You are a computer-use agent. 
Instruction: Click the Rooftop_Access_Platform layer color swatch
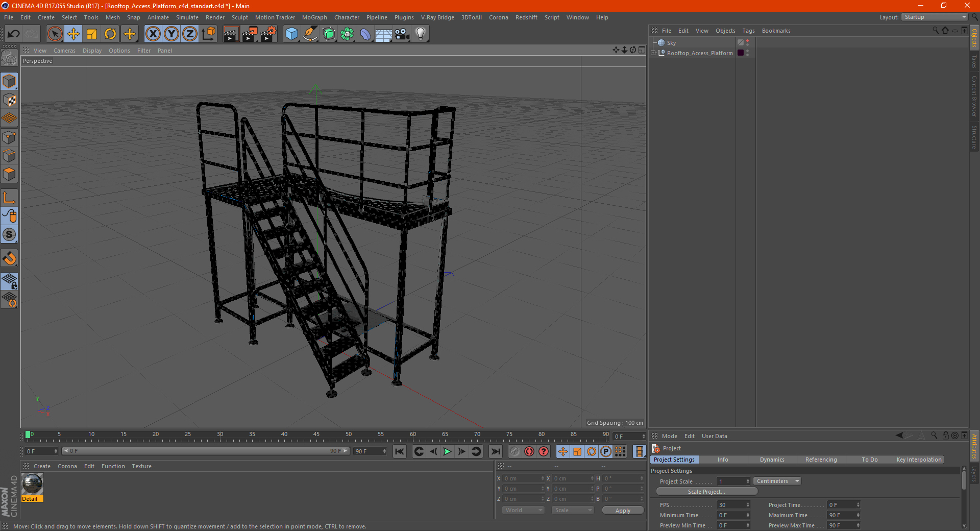(741, 53)
